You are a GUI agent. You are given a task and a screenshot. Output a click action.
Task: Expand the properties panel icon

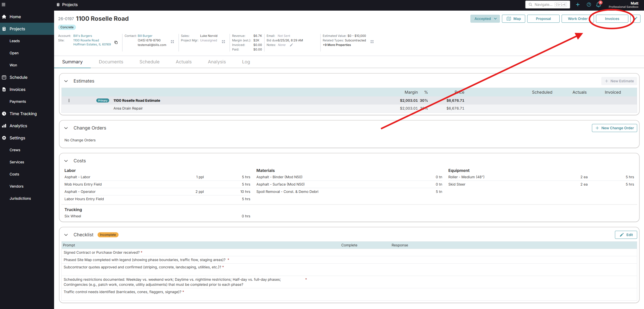tap(372, 42)
